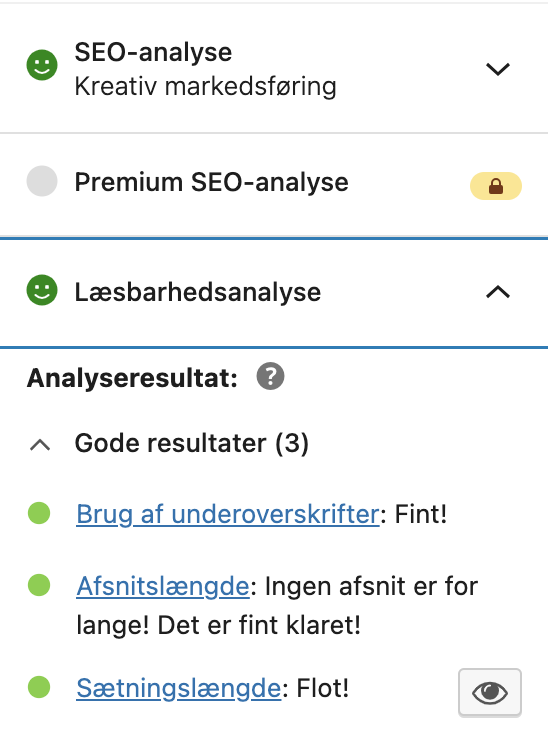Click green bullet beside Sætningslængde
Screen dimensions: 548x744
click(39, 687)
